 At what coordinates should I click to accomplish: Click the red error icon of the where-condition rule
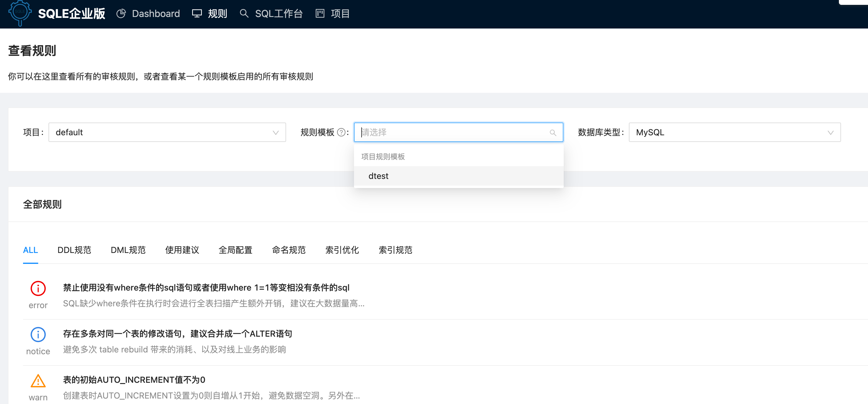[x=38, y=288]
